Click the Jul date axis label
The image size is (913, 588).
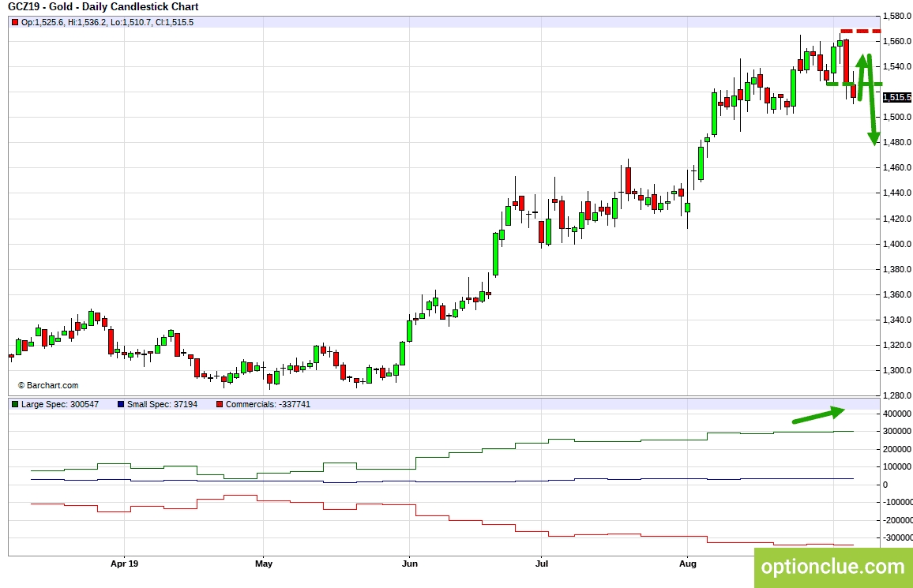click(x=542, y=564)
